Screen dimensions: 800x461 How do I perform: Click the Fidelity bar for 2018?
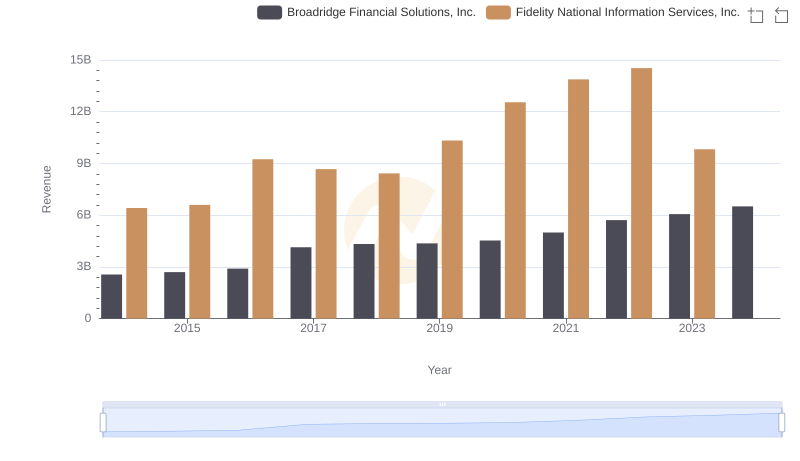[389, 246]
